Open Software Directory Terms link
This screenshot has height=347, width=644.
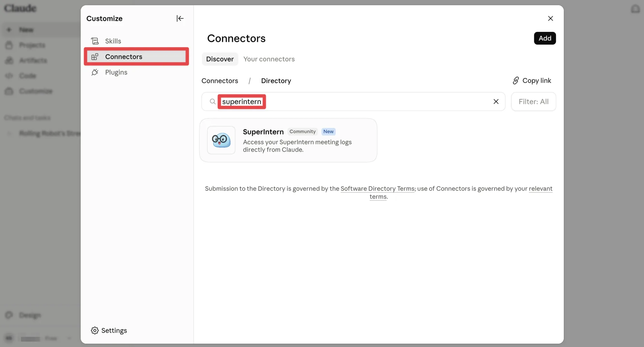377,188
